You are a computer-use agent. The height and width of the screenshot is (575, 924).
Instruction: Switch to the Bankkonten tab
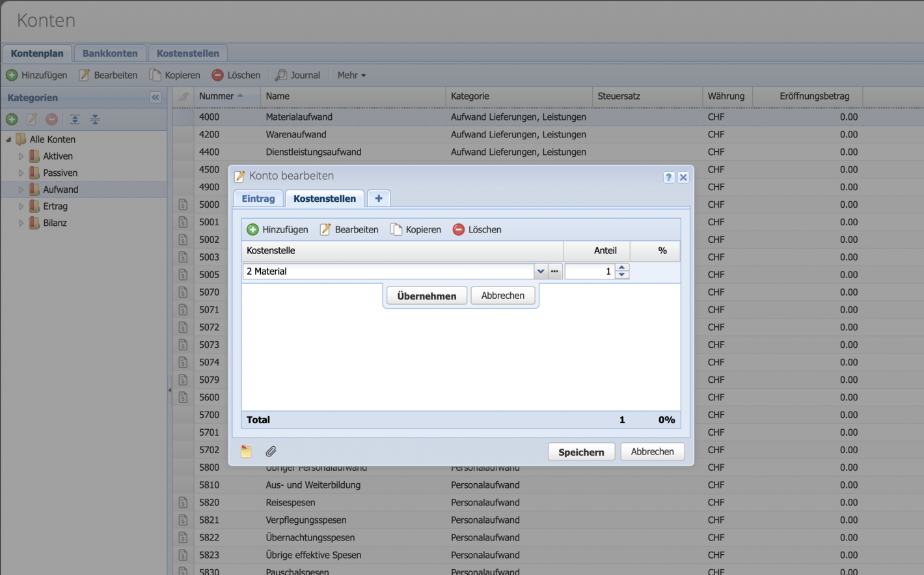(x=109, y=53)
